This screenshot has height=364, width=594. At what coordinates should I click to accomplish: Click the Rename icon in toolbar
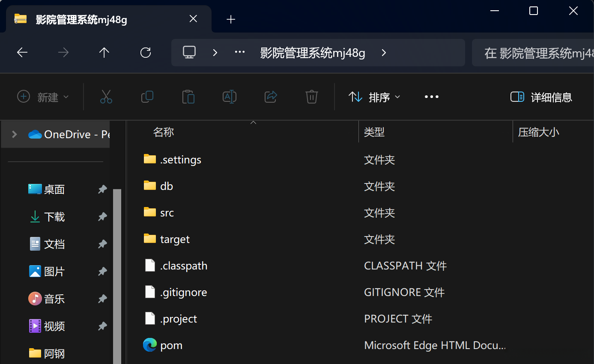pyautogui.click(x=230, y=97)
